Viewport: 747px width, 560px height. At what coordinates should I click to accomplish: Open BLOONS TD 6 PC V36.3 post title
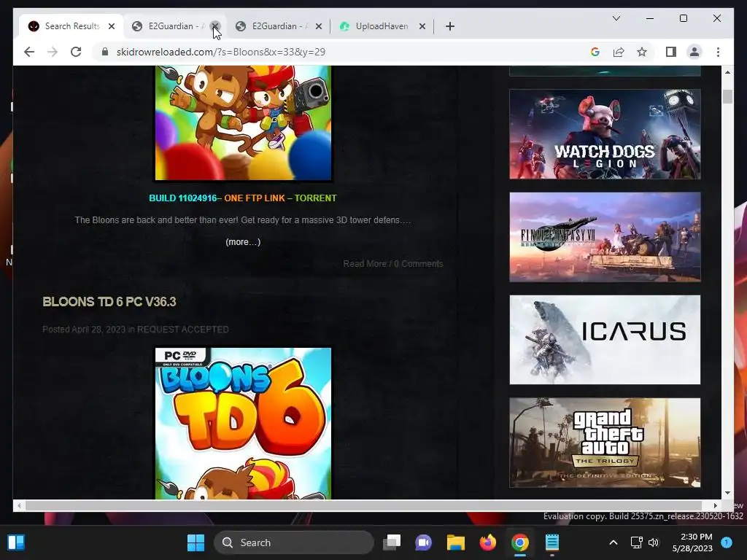(109, 302)
